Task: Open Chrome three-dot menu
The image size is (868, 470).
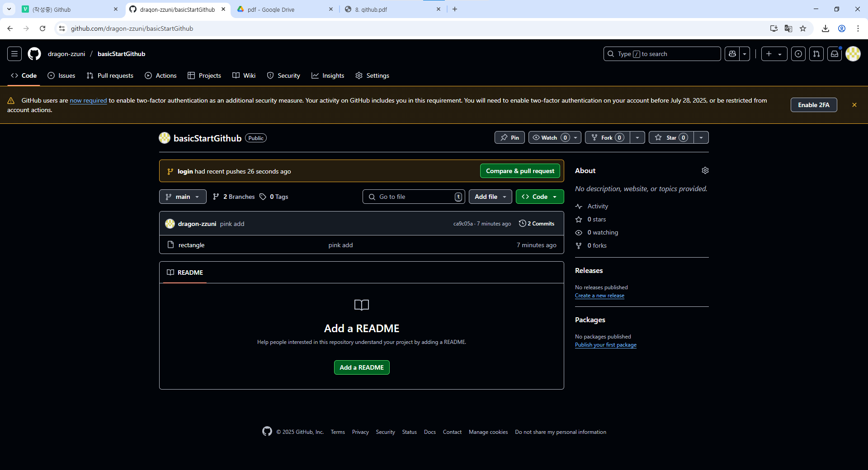Action: 858,28
